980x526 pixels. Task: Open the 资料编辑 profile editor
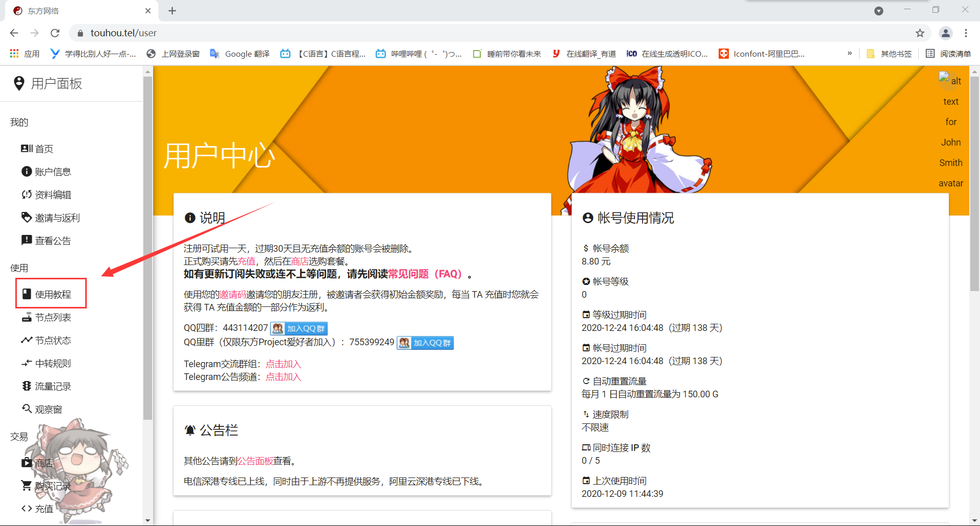[x=53, y=194]
